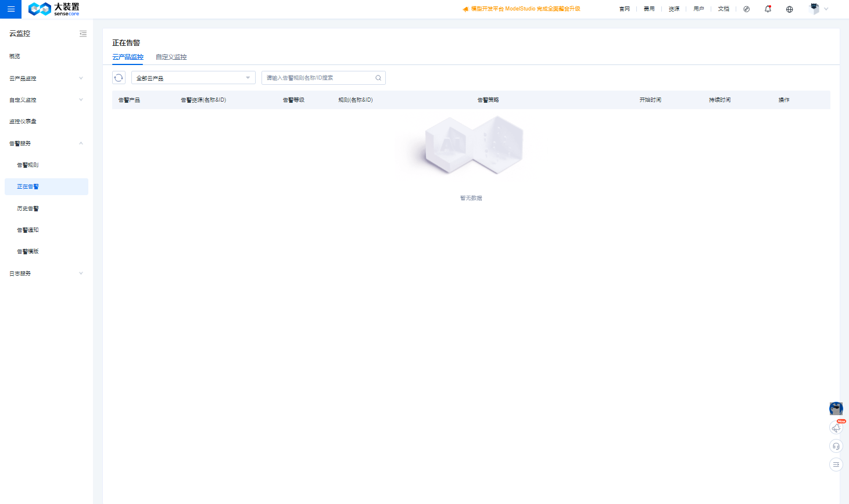Open the user avatar account dropdown

[x=818, y=9]
